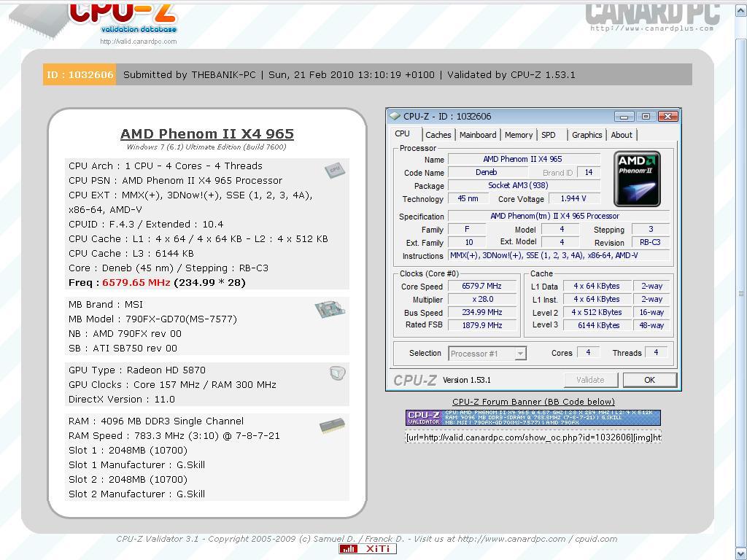Click the Specification AMD Phenom(tm) II field
Viewport: 747px width, 560px height.
[x=559, y=216]
